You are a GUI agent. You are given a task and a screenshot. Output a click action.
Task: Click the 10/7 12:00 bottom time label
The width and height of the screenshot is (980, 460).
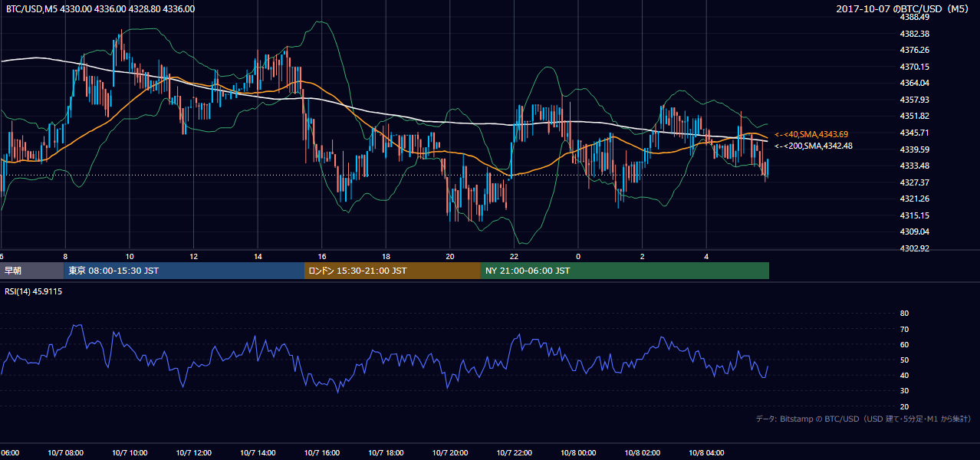194,453
